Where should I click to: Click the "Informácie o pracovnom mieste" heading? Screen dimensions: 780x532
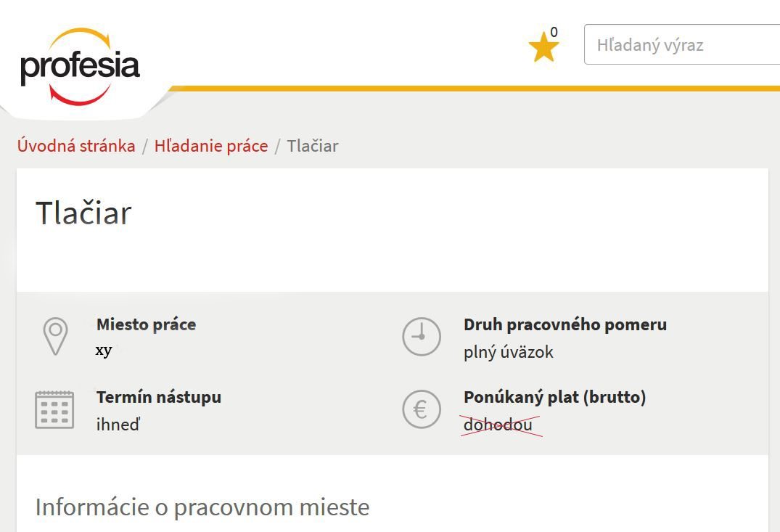(x=202, y=507)
